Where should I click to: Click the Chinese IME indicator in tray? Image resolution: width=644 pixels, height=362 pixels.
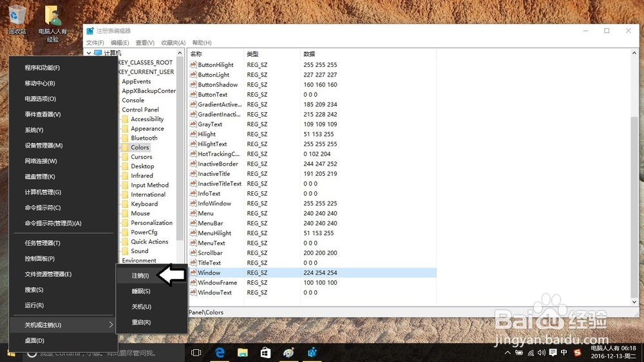pyautogui.click(x=564, y=352)
